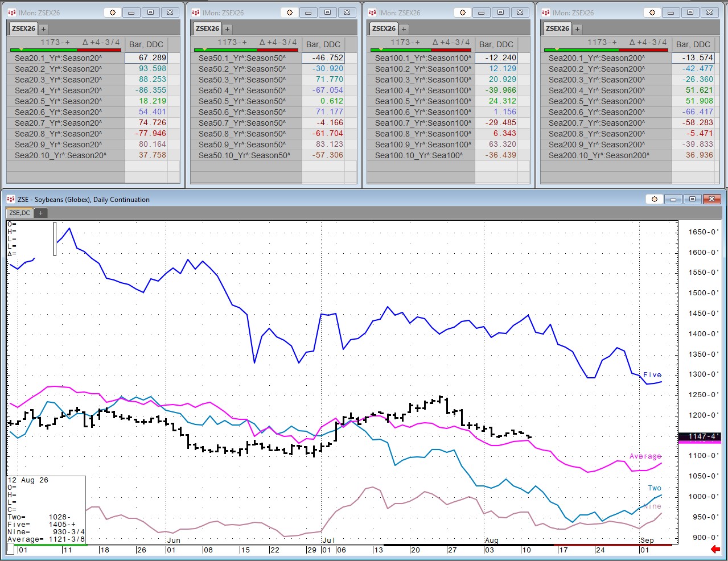Click the value -77.946 in the Sea20 window

pos(146,134)
